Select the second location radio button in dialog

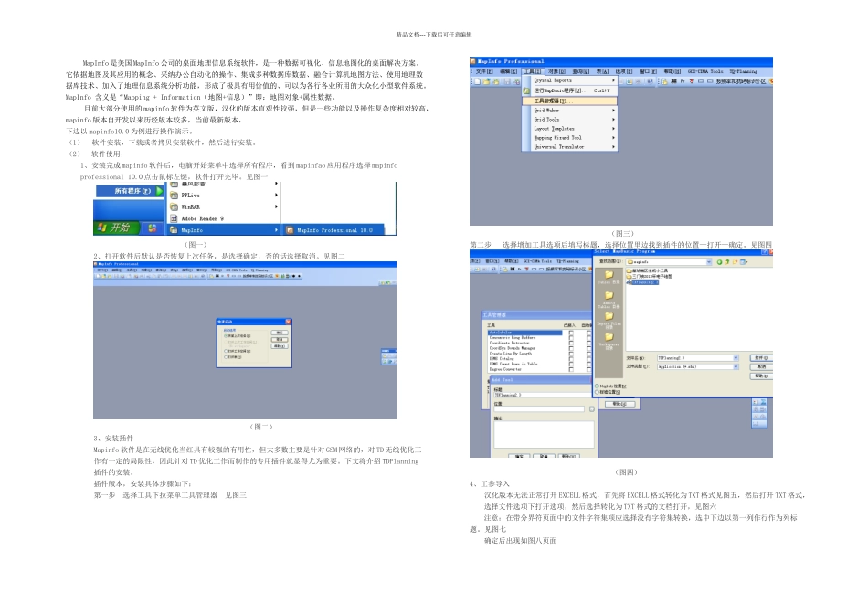pyautogui.click(x=597, y=392)
